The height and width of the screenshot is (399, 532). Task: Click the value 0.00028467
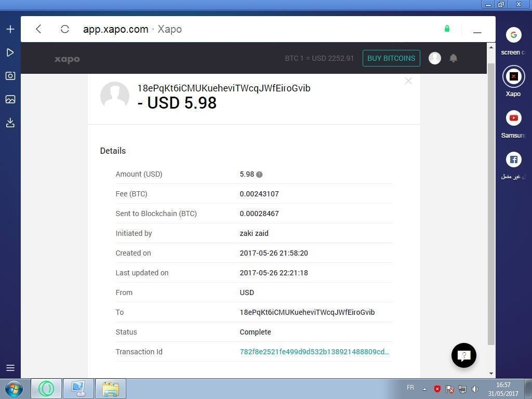[259, 214]
